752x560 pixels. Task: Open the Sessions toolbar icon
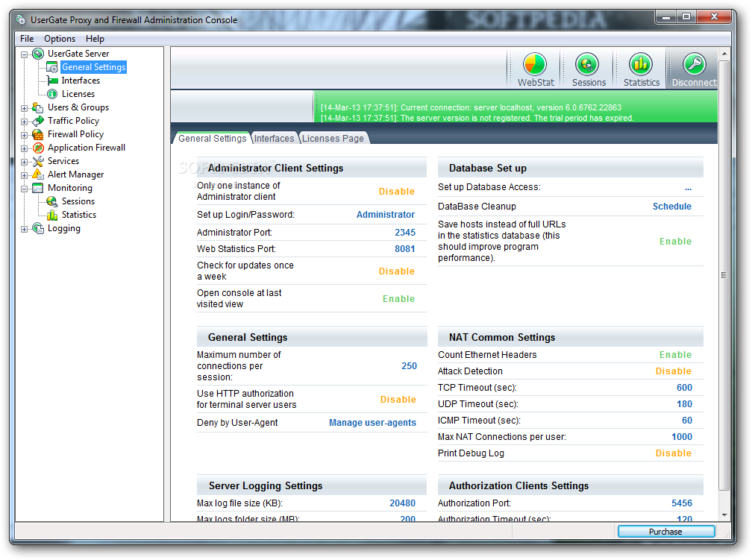click(x=588, y=64)
